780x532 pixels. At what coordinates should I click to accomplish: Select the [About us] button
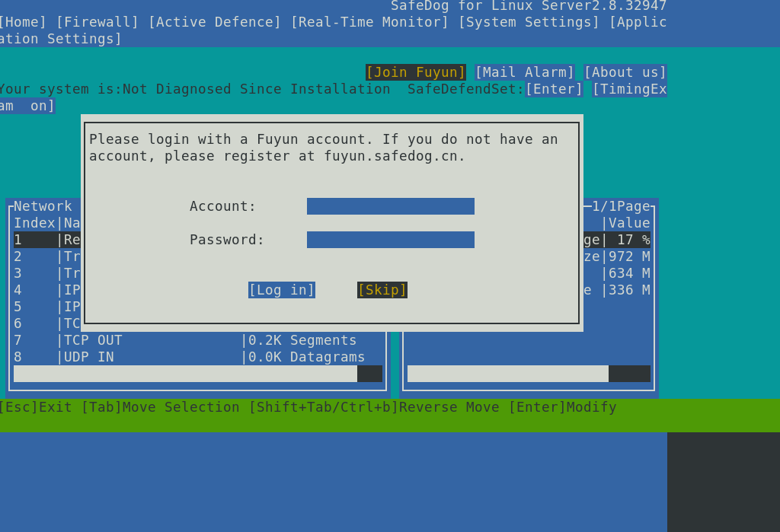[625, 72]
